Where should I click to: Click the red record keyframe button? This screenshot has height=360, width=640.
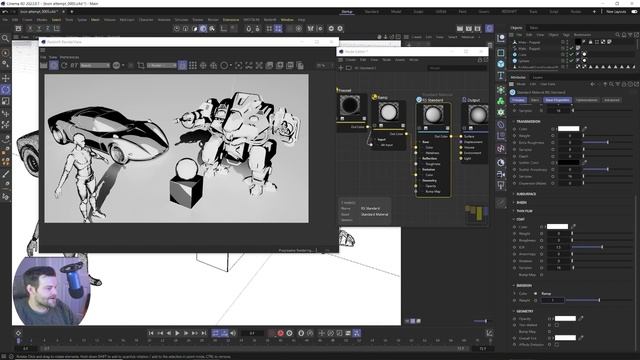pyautogui.click(x=280, y=333)
